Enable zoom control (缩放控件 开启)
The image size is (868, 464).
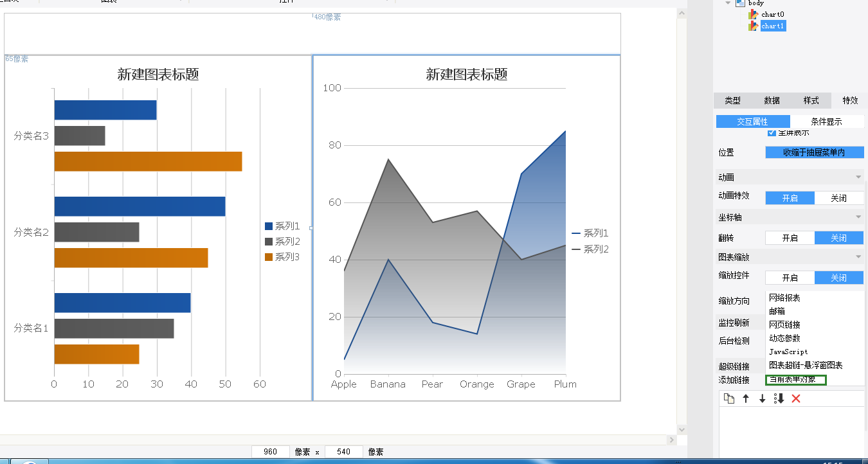[790, 278]
